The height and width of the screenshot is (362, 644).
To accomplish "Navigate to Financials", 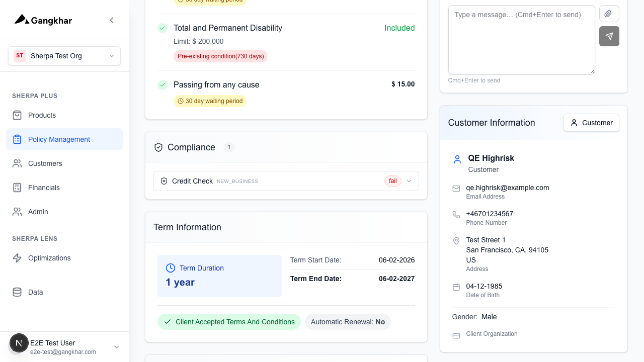I will pyautogui.click(x=64, y=188).
